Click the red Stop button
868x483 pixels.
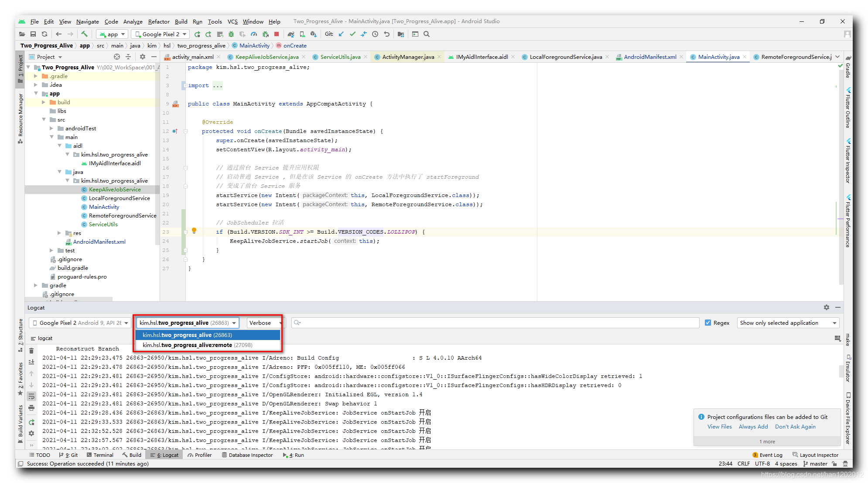click(x=277, y=34)
